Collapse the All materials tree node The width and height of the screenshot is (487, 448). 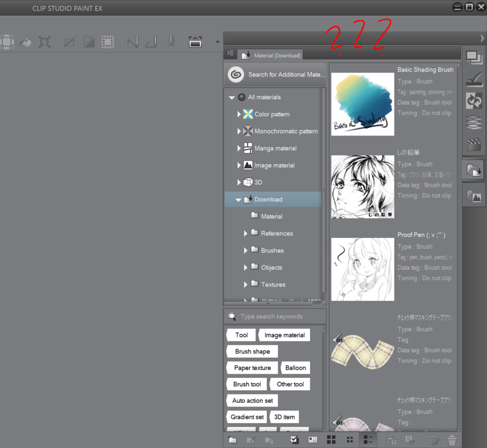click(232, 97)
